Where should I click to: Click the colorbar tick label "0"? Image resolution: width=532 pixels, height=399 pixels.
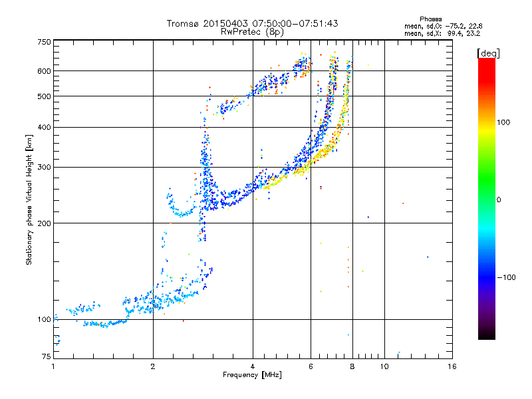point(499,200)
